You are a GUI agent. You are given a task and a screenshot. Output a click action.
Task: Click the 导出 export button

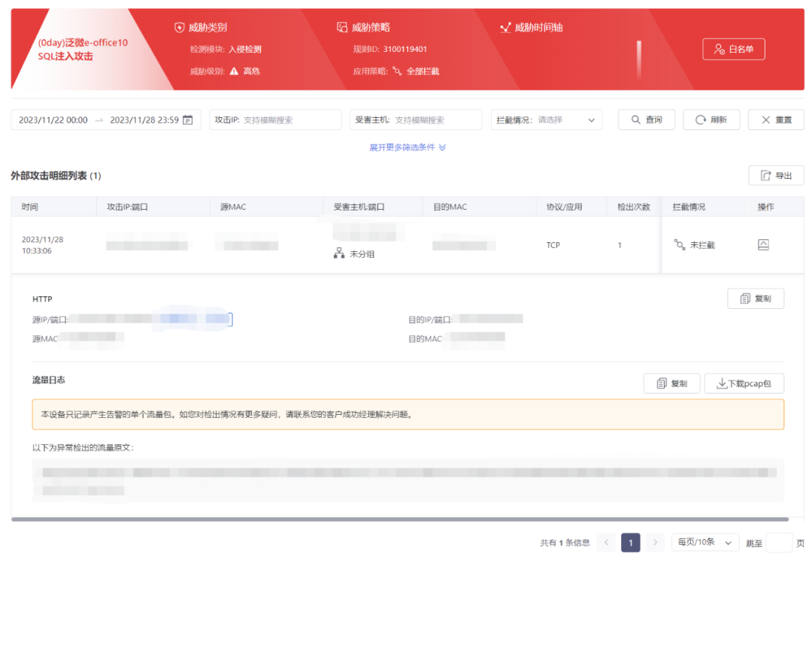[776, 175]
